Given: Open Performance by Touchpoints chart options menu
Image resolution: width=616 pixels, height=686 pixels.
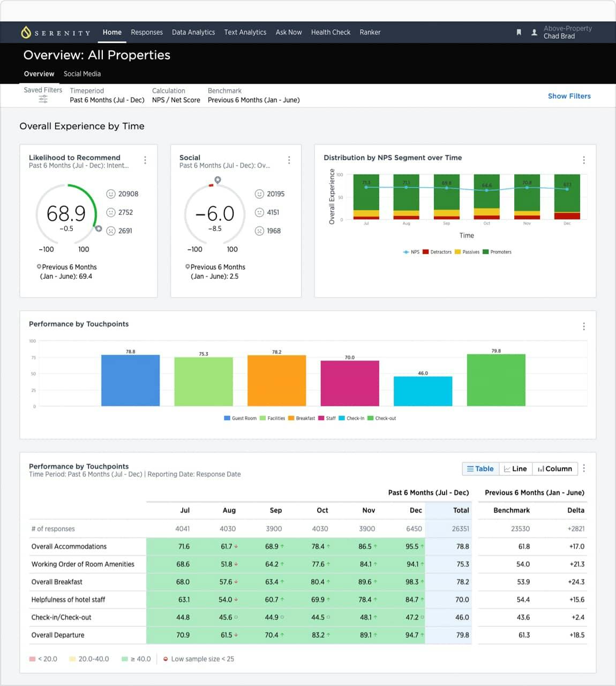Looking at the screenshot, I should (x=584, y=326).
